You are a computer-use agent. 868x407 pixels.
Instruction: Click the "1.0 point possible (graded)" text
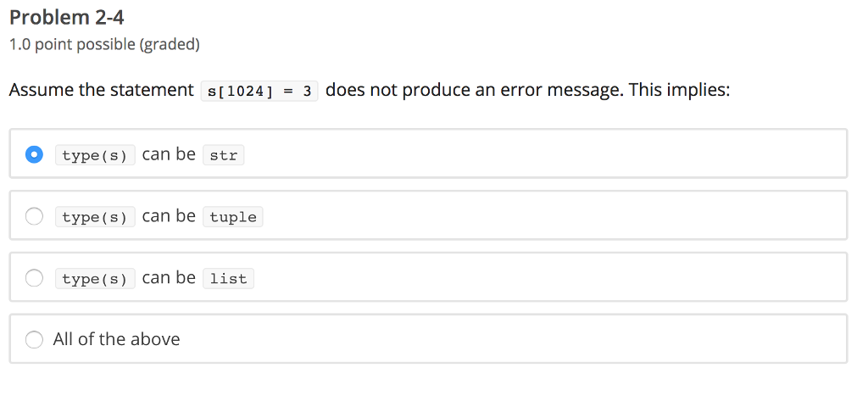[x=104, y=44]
